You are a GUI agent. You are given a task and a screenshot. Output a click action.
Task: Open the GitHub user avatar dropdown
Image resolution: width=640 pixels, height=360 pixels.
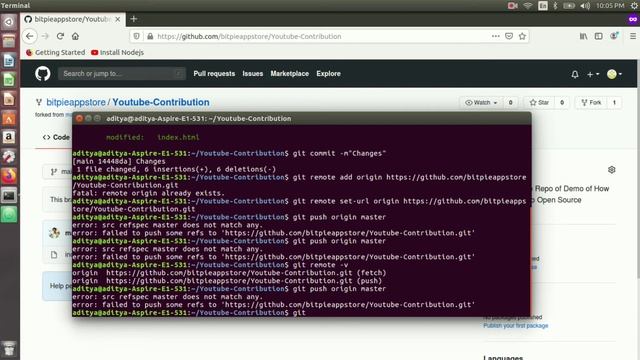point(614,74)
